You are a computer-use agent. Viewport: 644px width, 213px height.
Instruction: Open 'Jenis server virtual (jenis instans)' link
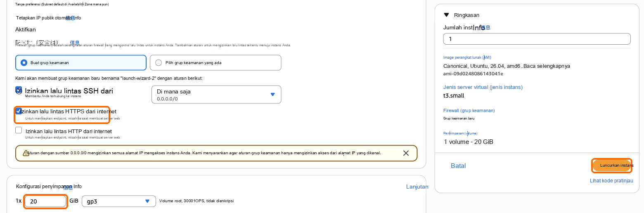coord(483,87)
